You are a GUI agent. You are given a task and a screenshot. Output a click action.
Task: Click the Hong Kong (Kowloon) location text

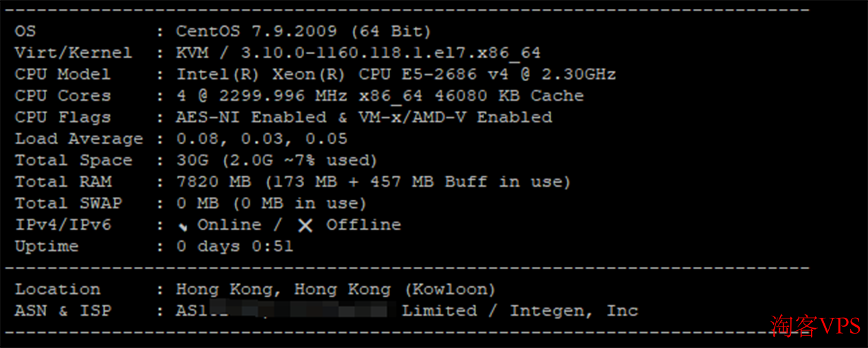(x=336, y=290)
